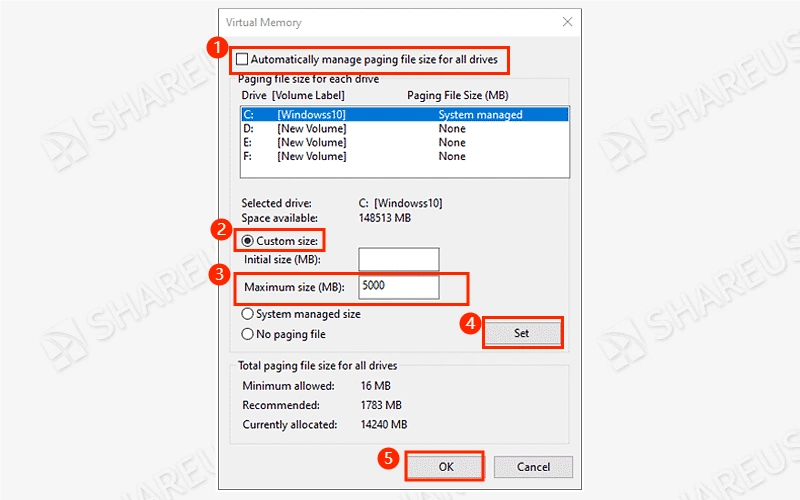Click the Cancel button
Screen dimensions: 800x500
pyautogui.click(x=533, y=467)
